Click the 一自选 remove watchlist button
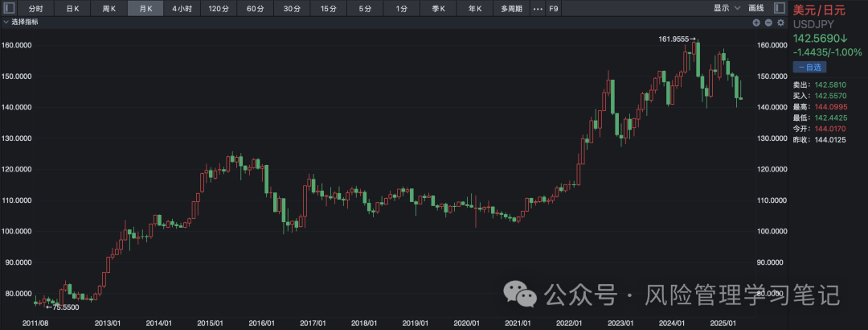This screenshot has width=868, height=330. point(809,67)
